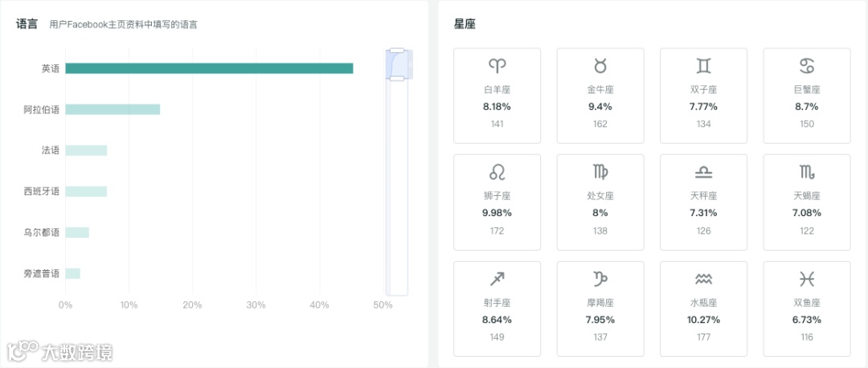Click the Leo (狮子座) symbol icon
Image resolution: width=868 pixels, height=368 pixels.
497,172
